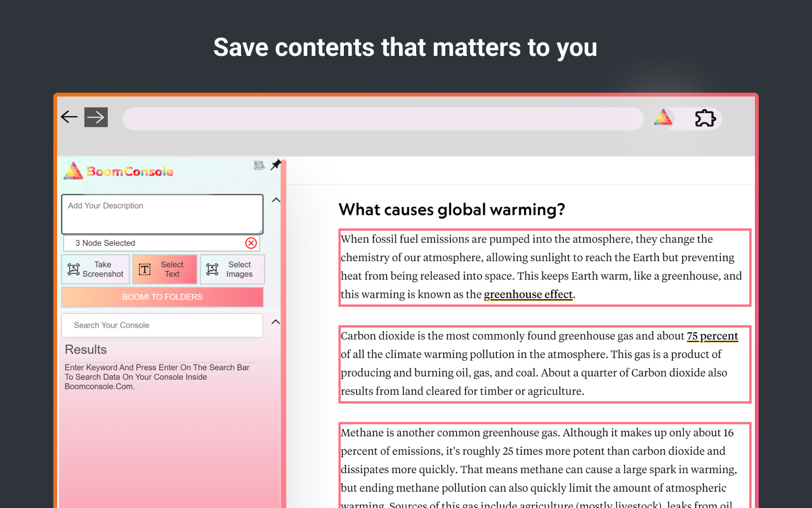The height and width of the screenshot is (508, 812).
Task: Clear the 3 Node Selected selection
Action: (x=251, y=243)
